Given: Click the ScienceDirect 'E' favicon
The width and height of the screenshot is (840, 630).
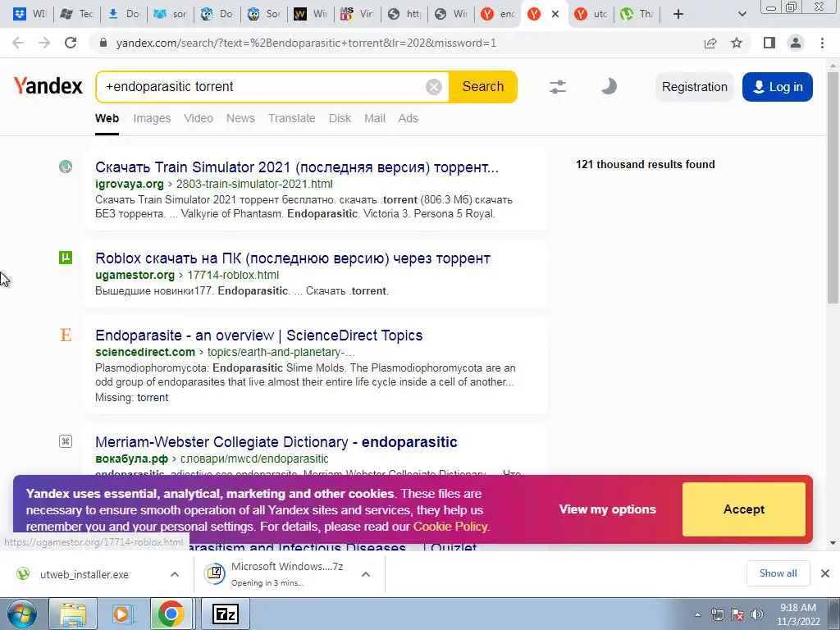Looking at the screenshot, I should (66, 335).
